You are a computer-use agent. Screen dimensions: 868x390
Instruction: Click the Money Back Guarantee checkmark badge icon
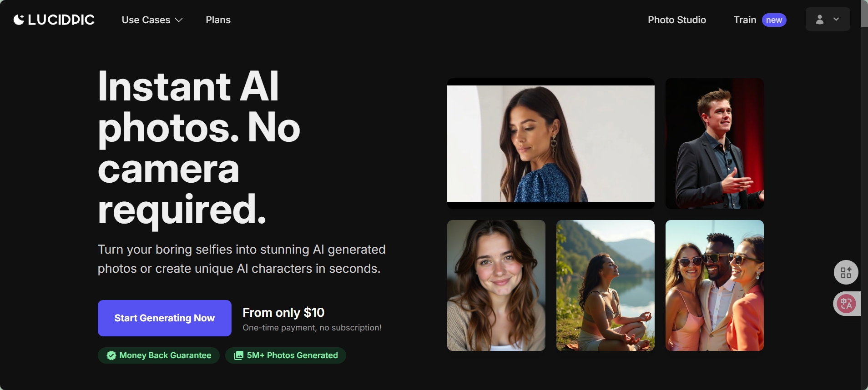[111, 355]
